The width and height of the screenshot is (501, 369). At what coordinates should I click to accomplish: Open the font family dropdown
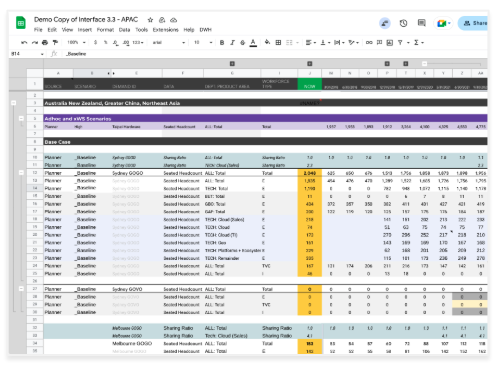tap(169, 43)
